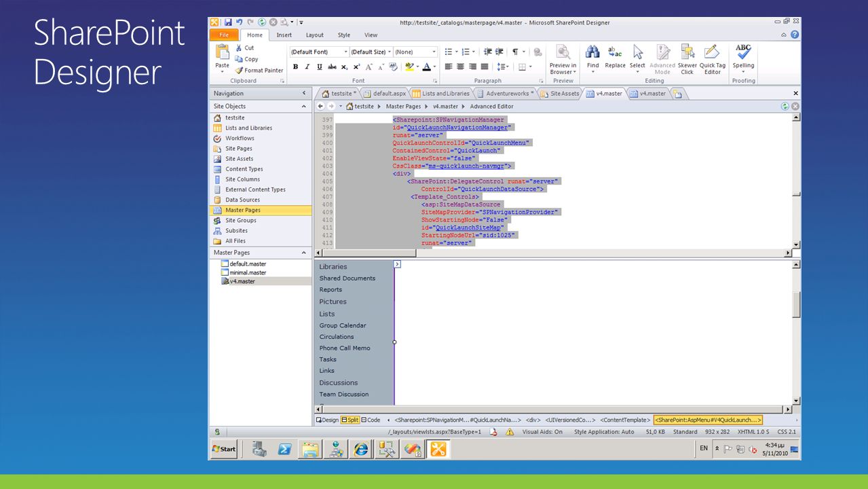Switch to Design view

click(x=327, y=420)
